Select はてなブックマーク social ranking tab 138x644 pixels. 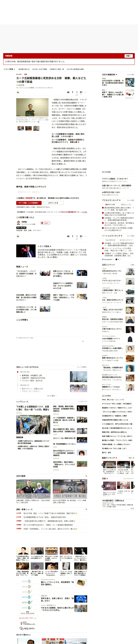pyautogui.click(x=126, y=240)
